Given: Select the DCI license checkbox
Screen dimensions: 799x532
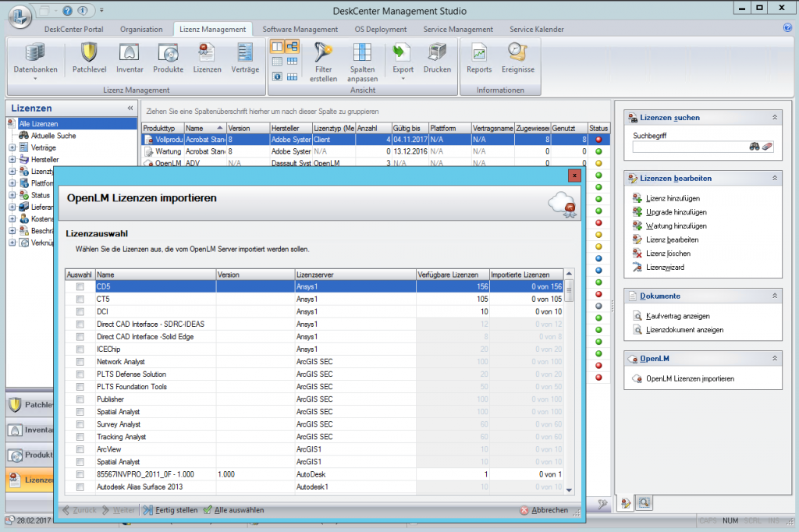Looking at the screenshot, I should pyautogui.click(x=80, y=312).
